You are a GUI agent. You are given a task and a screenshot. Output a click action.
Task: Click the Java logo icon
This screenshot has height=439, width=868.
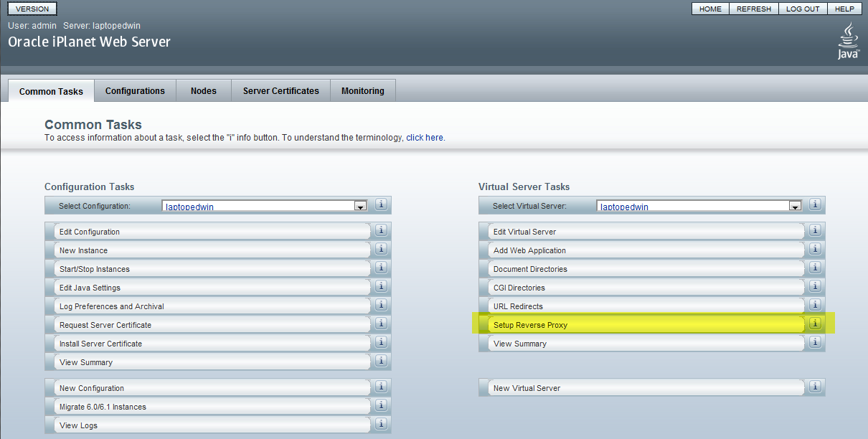point(849,41)
